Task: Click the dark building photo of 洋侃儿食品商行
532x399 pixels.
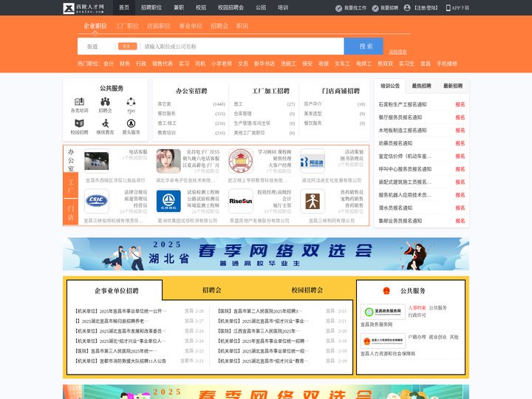Action: pyautogui.click(x=97, y=161)
